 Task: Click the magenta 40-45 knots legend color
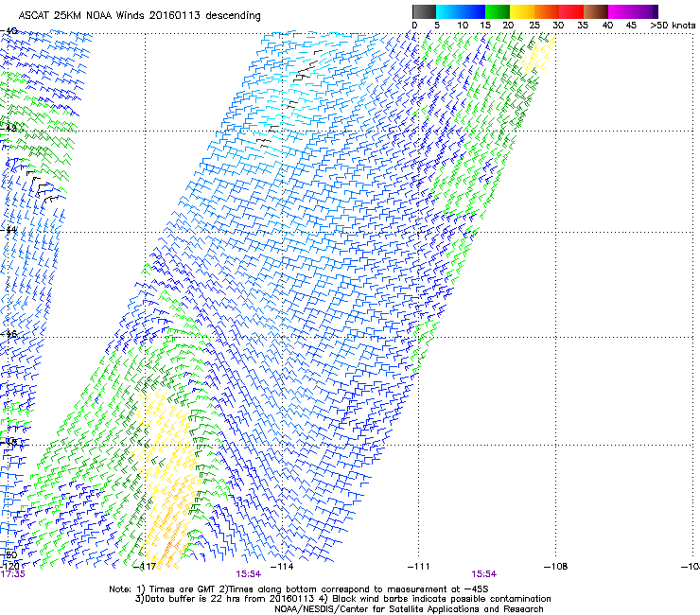621,11
